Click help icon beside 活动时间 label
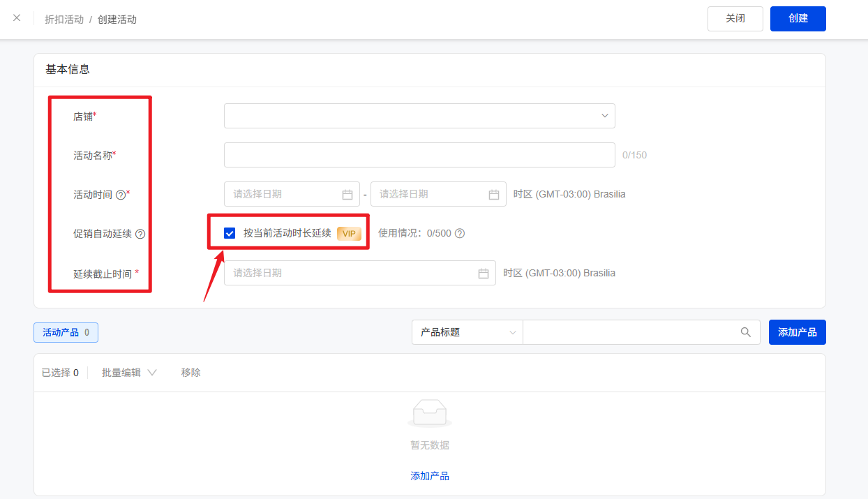 (x=121, y=195)
